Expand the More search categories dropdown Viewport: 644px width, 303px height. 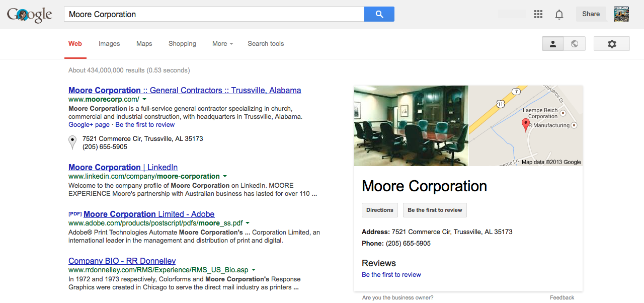(222, 44)
